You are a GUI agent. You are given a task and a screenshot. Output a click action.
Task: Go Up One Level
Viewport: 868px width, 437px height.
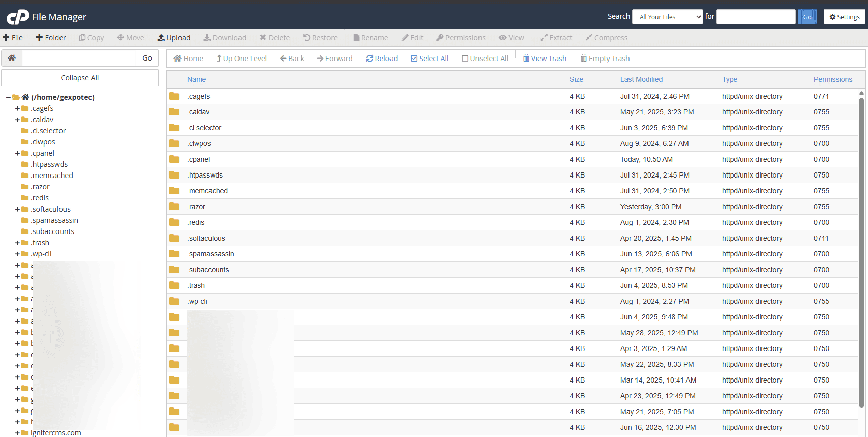click(x=242, y=59)
